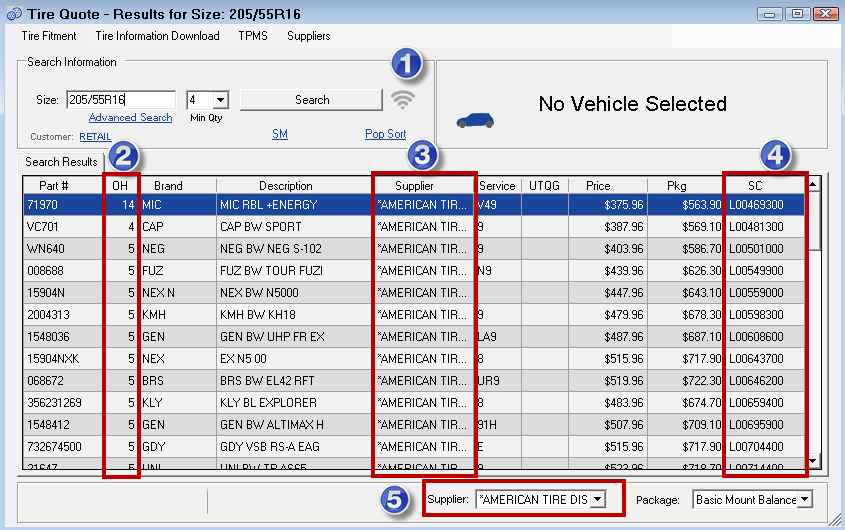Click description CAP BW SPORT
Viewport: 845px width, 530px height.
(x=261, y=227)
